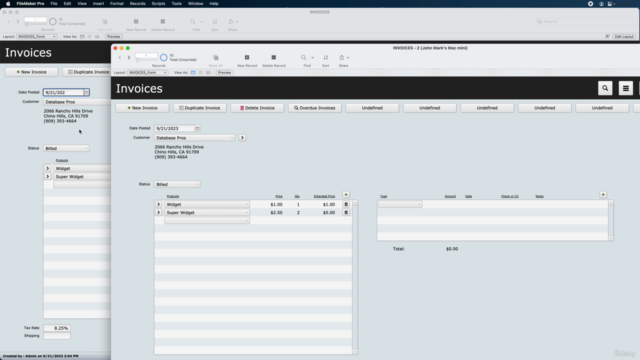
Task: Click New Record icon in front window toolbar
Action: [247, 58]
